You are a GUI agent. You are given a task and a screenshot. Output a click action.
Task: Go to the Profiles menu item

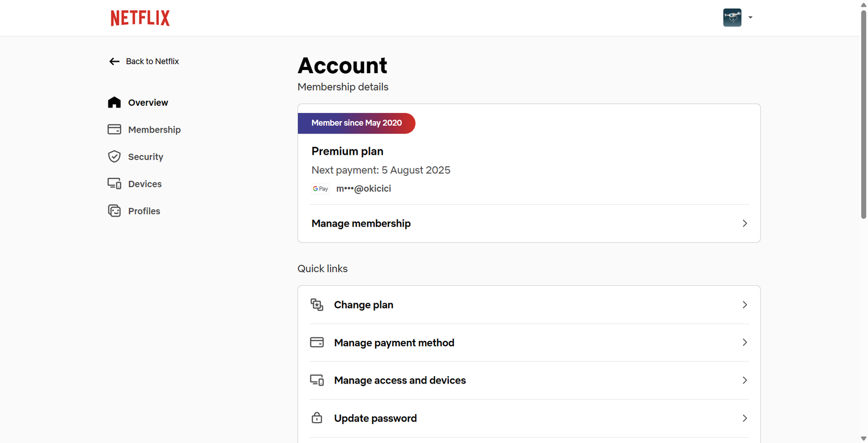[144, 211]
